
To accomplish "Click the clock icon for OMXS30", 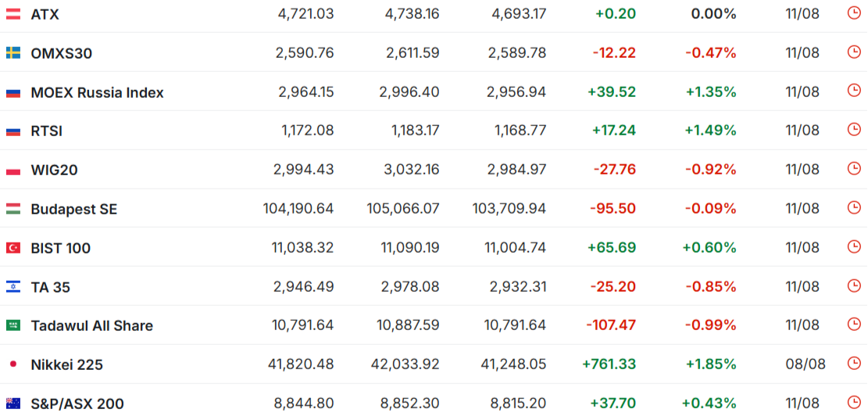I will point(854,52).
